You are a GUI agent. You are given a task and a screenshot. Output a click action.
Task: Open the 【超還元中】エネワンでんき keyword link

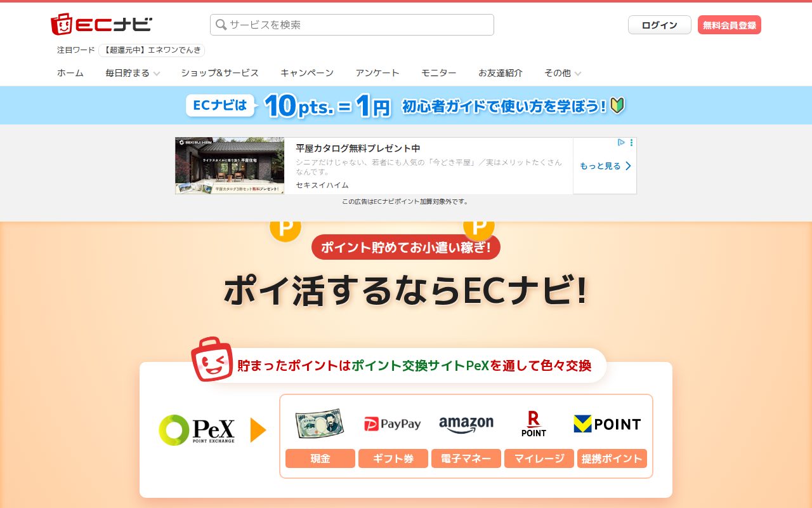152,50
